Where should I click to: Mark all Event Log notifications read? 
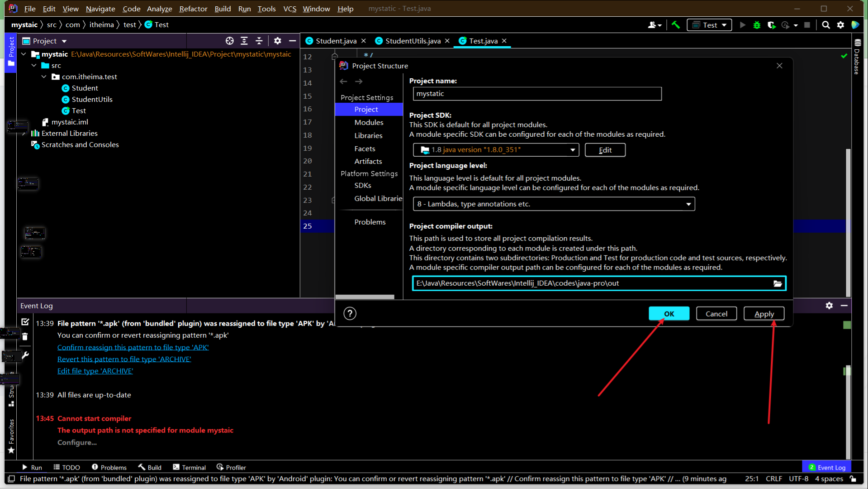point(25,322)
